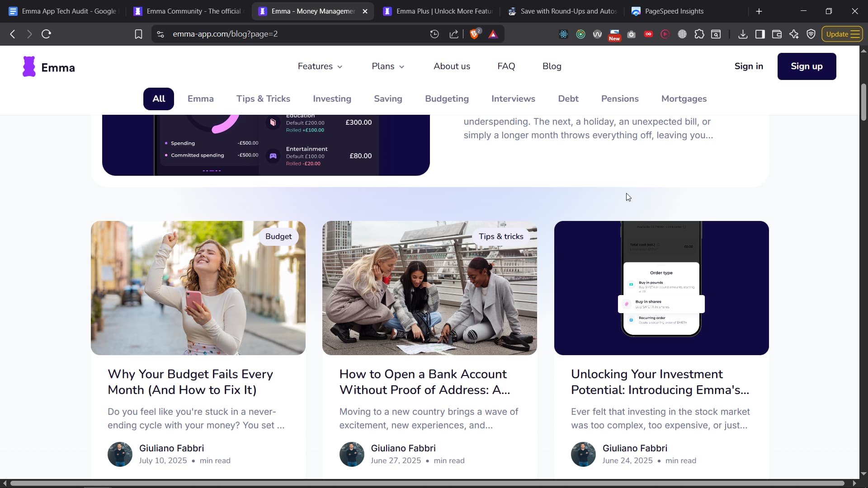Open extension with New badge

pyautogui.click(x=614, y=35)
